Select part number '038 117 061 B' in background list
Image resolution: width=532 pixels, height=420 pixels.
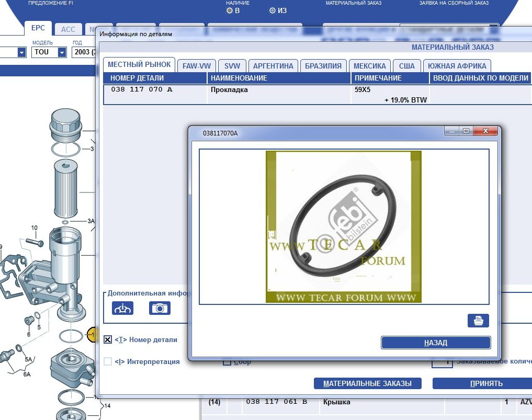(x=277, y=402)
